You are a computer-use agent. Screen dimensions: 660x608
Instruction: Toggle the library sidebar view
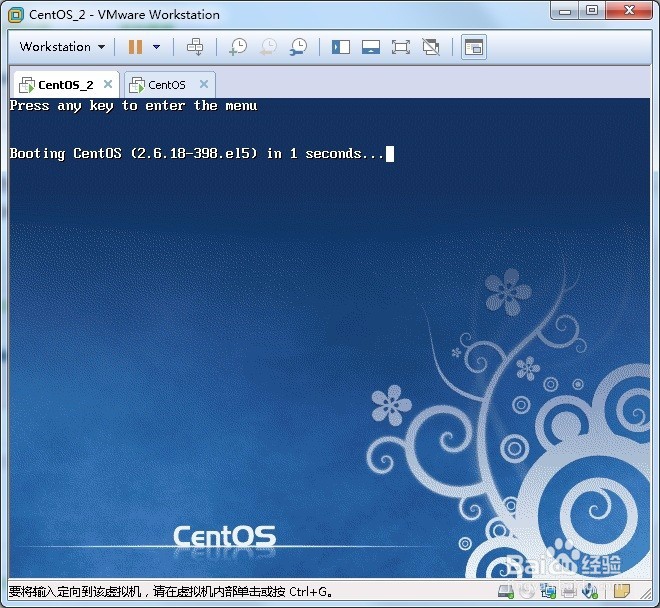(x=341, y=47)
